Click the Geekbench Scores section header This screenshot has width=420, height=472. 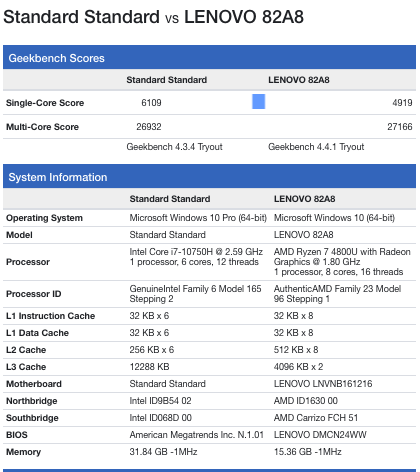209,58
